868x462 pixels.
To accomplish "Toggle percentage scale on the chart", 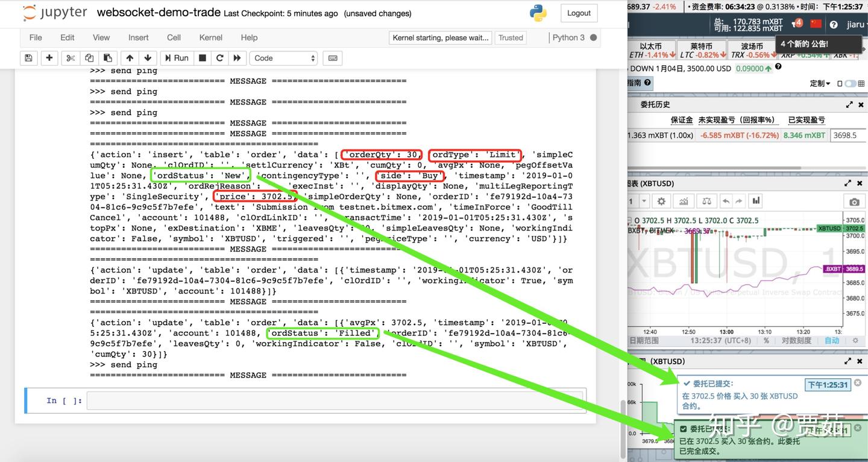I will click(767, 341).
